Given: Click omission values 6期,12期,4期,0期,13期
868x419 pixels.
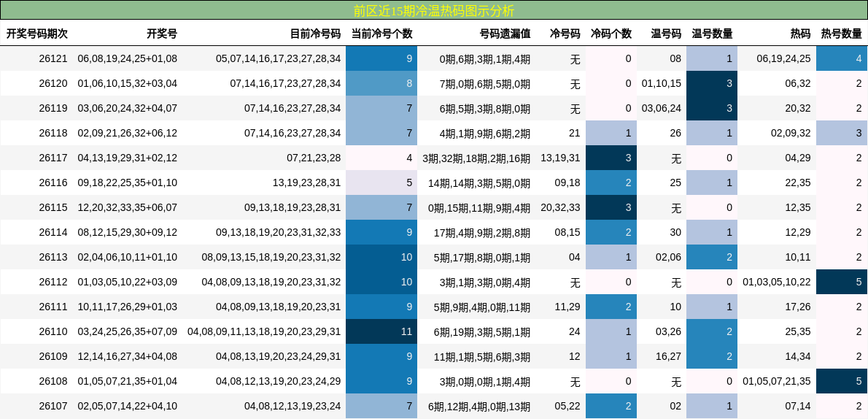Looking at the screenshot, I should 479,407.
